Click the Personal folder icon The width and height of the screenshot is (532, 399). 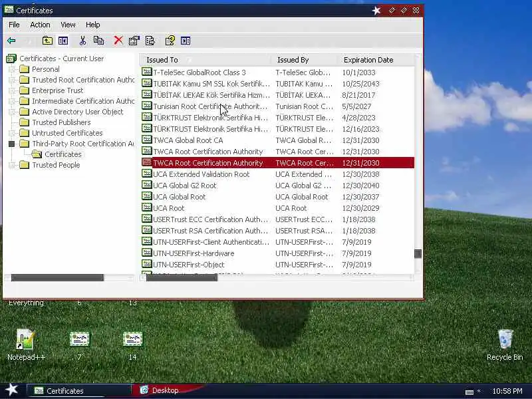pos(24,69)
